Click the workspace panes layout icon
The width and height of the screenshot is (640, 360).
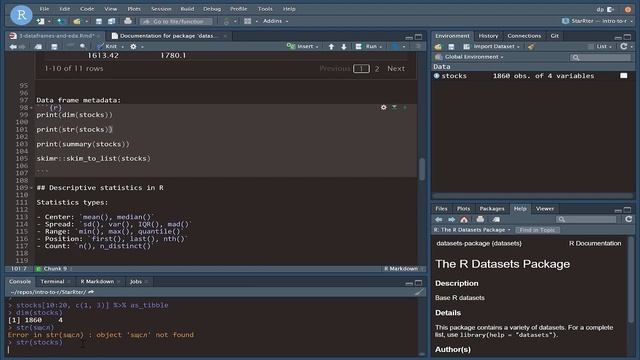click(247, 21)
